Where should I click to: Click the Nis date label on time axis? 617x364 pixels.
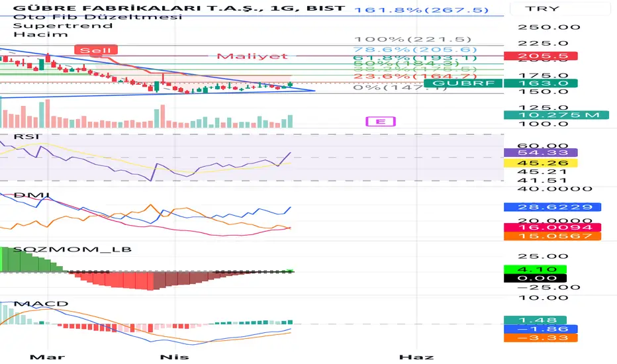click(174, 357)
